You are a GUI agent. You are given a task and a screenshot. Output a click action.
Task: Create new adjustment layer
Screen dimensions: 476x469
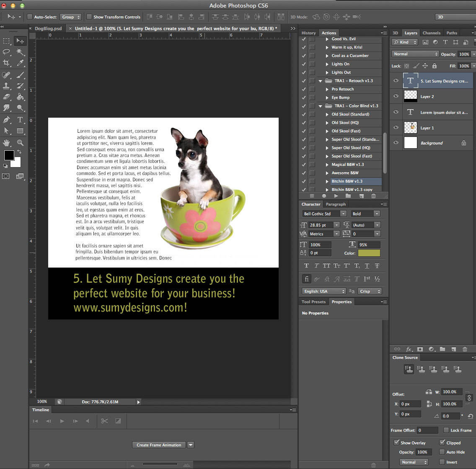(432, 349)
